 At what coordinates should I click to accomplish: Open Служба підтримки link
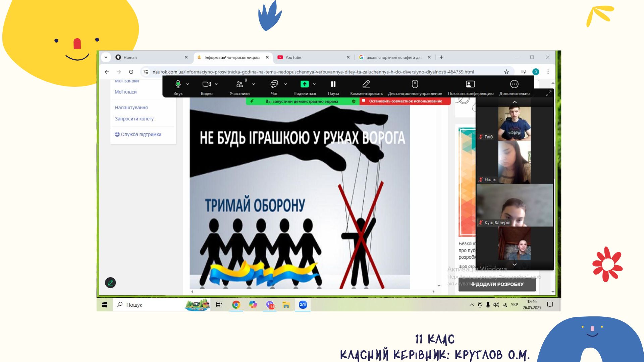click(x=138, y=134)
